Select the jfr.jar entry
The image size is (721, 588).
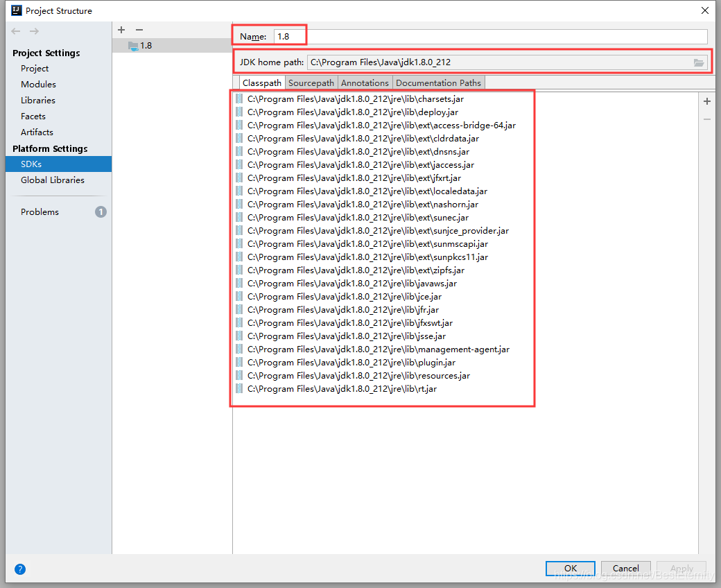343,310
